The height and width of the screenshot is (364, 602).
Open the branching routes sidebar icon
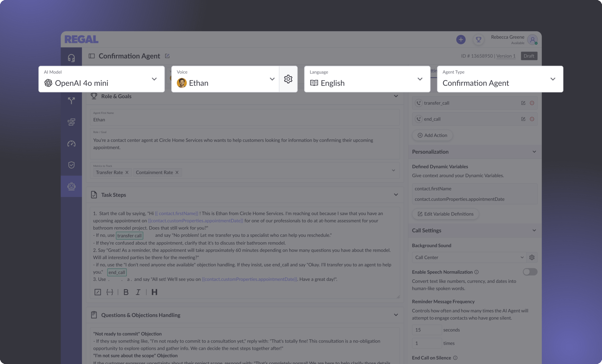(71, 101)
